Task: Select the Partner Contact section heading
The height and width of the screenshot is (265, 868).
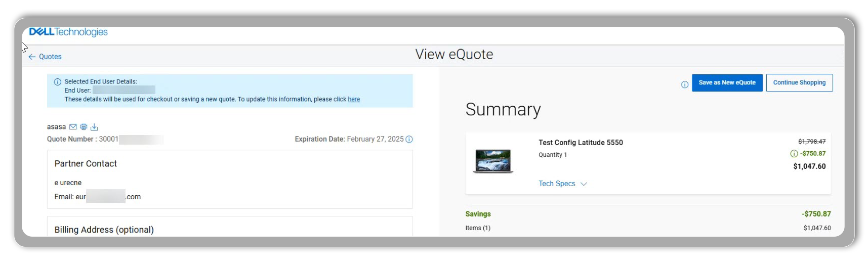Action: click(x=86, y=164)
